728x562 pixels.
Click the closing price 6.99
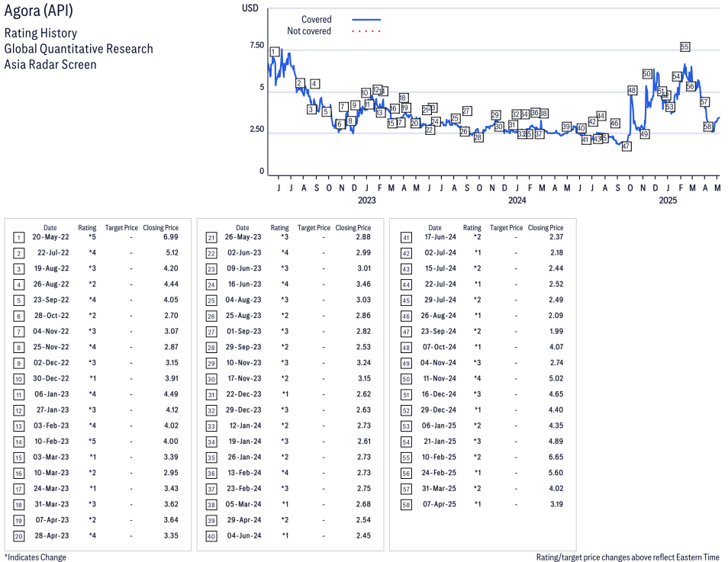coord(171,237)
